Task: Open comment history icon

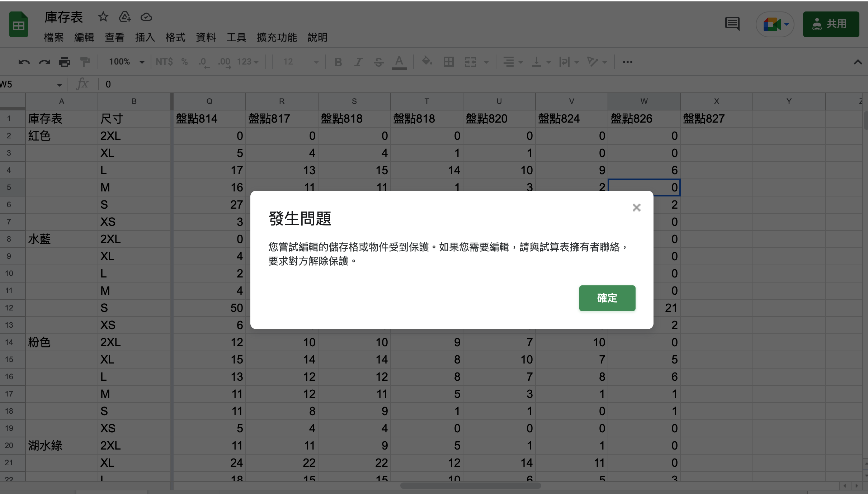Action: [732, 24]
